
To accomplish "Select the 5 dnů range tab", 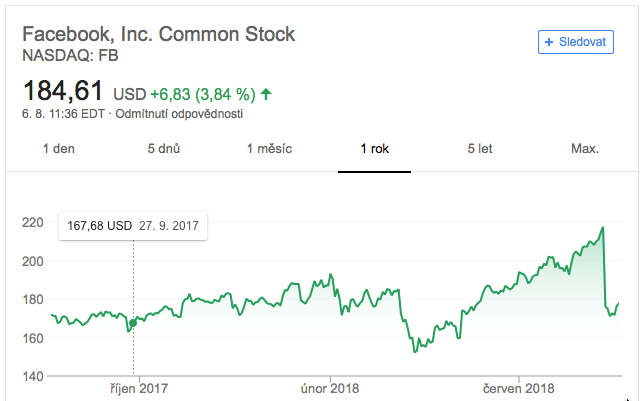I will click(x=164, y=149).
